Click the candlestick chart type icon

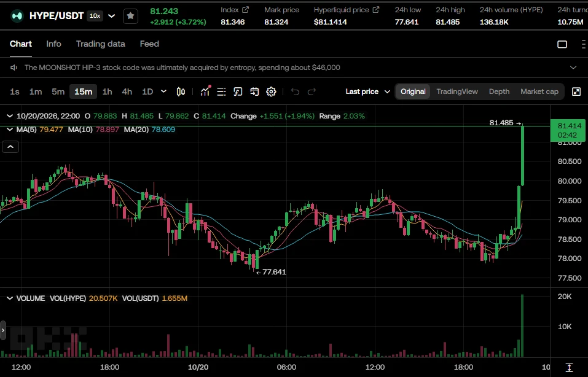point(181,91)
